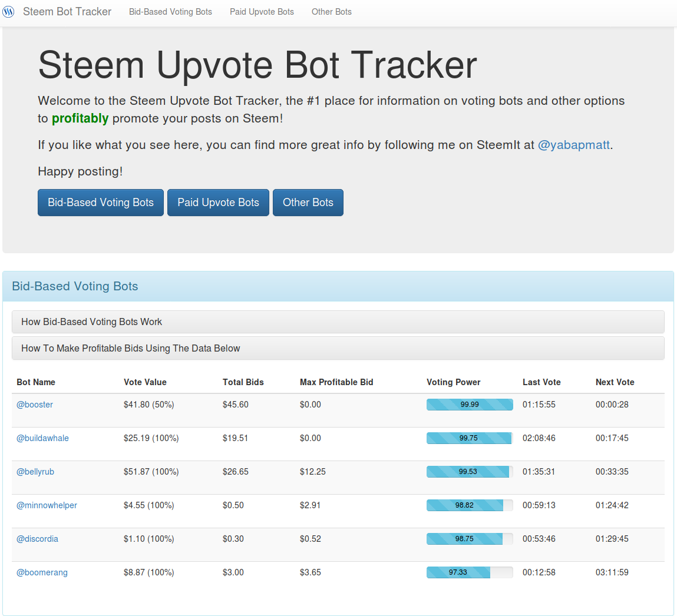Select Other Bots in the top navbar

coord(332,12)
